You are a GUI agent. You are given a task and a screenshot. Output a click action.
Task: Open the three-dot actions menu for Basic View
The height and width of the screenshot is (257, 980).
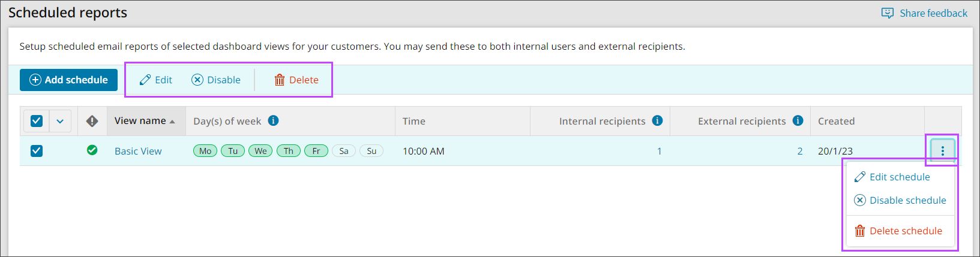pyautogui.click(x=942, y=151)
